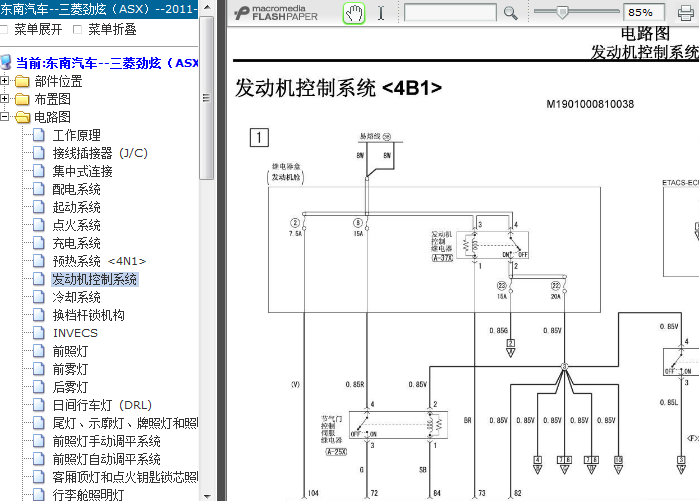699x501 pixels.
Task: Click the 部件位置 folder icon
Action: [x=22, y=82]
